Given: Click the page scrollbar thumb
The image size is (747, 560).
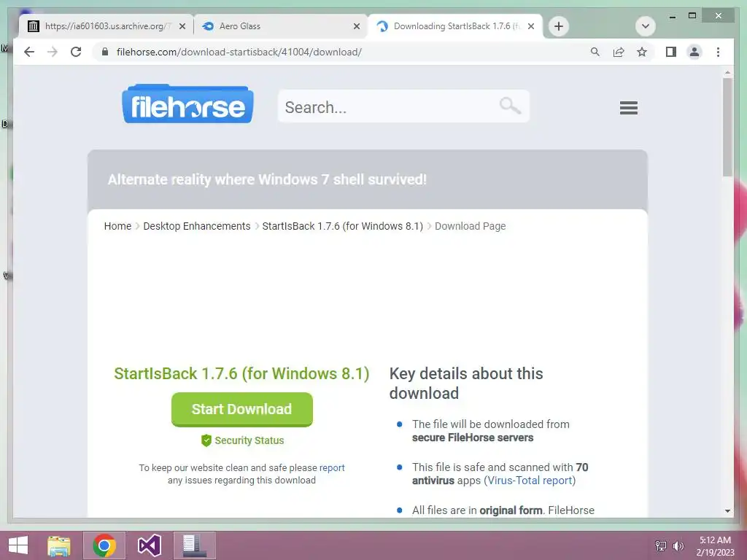Looking at the screenshot, I should (x=727, y=127).
